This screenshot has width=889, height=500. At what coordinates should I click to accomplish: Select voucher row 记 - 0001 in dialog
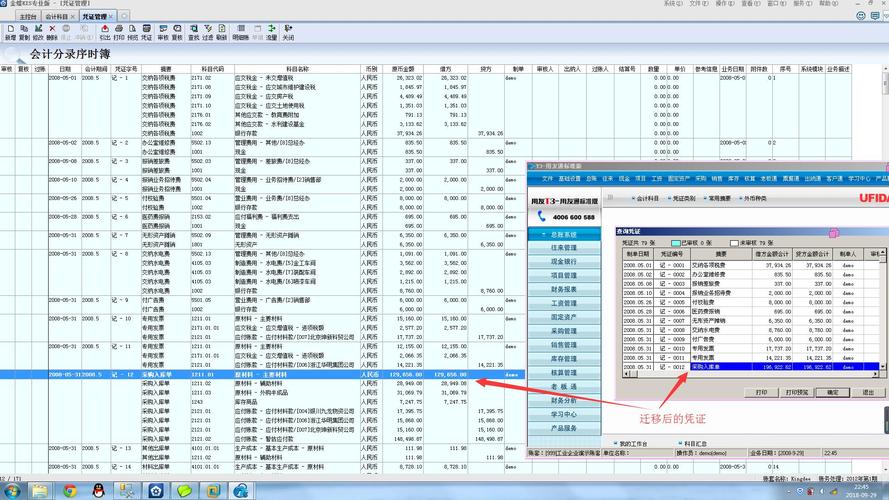[751, 265]
